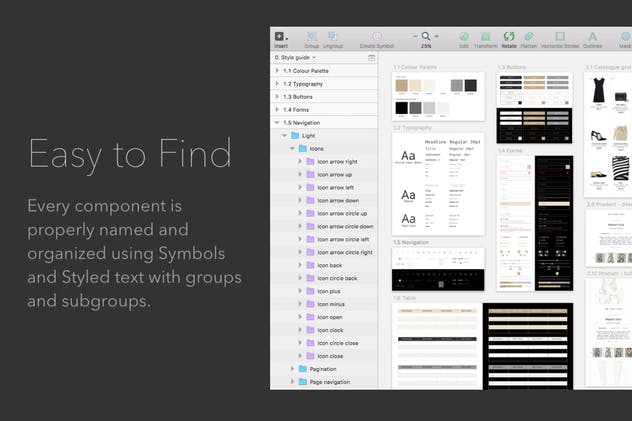Click the zoom in plus button
The height and width of the screenshot is (421, 632).
[437, 36]
